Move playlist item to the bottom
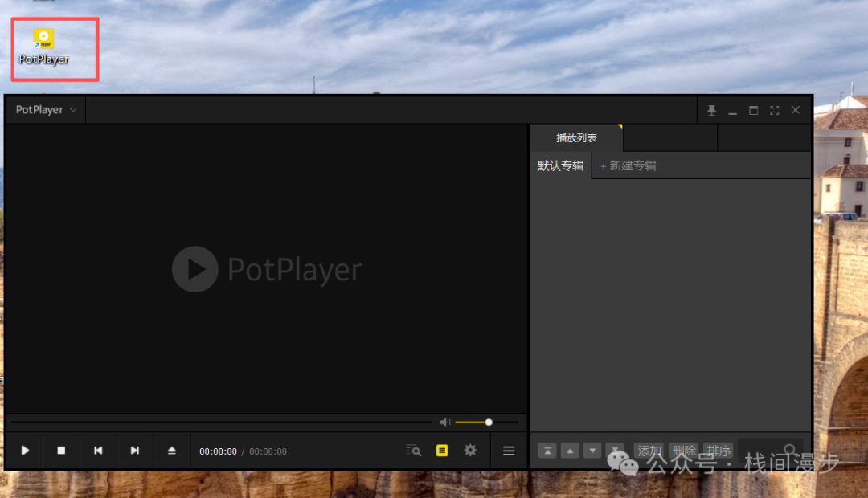This screenshot has width=868, height=498. pyautogui.click(x=615, y=449)
